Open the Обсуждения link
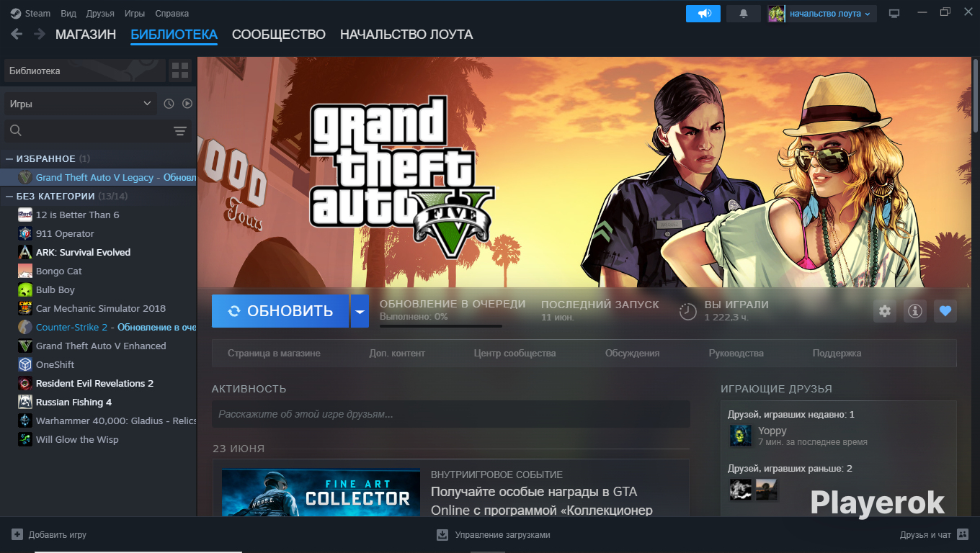 tap(633, 354)
